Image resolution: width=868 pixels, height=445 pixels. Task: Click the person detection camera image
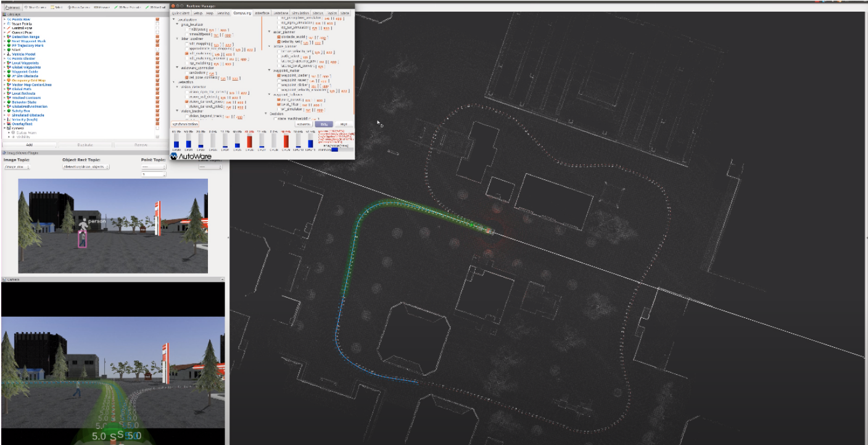113,226
